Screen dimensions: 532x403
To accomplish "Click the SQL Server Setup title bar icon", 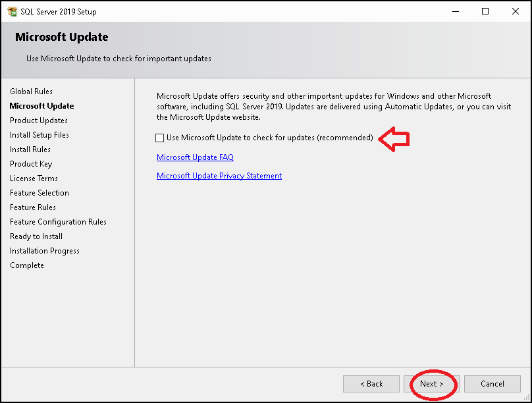I will [x=13, y=12].
